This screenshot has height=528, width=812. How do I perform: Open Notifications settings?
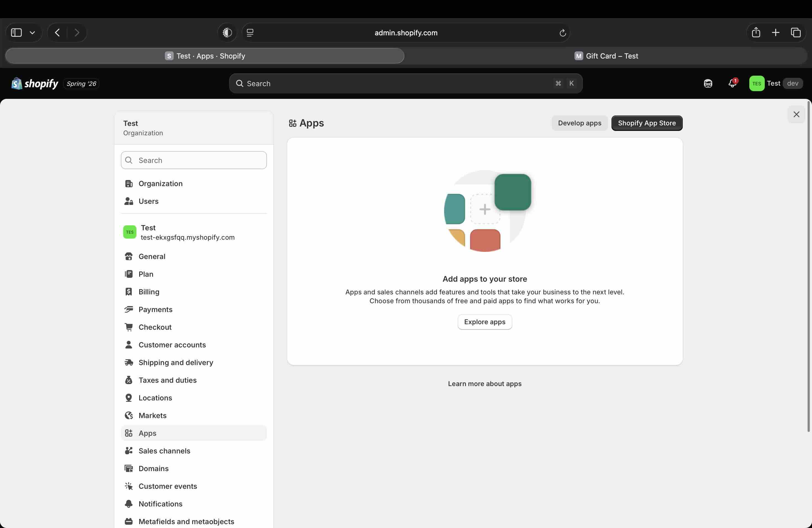[x=194, y=504]
